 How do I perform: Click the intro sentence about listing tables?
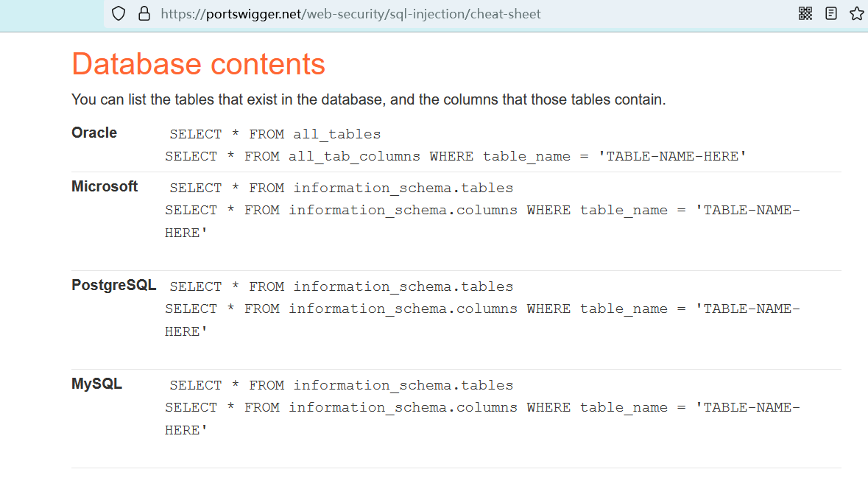(x=368, y=99)
